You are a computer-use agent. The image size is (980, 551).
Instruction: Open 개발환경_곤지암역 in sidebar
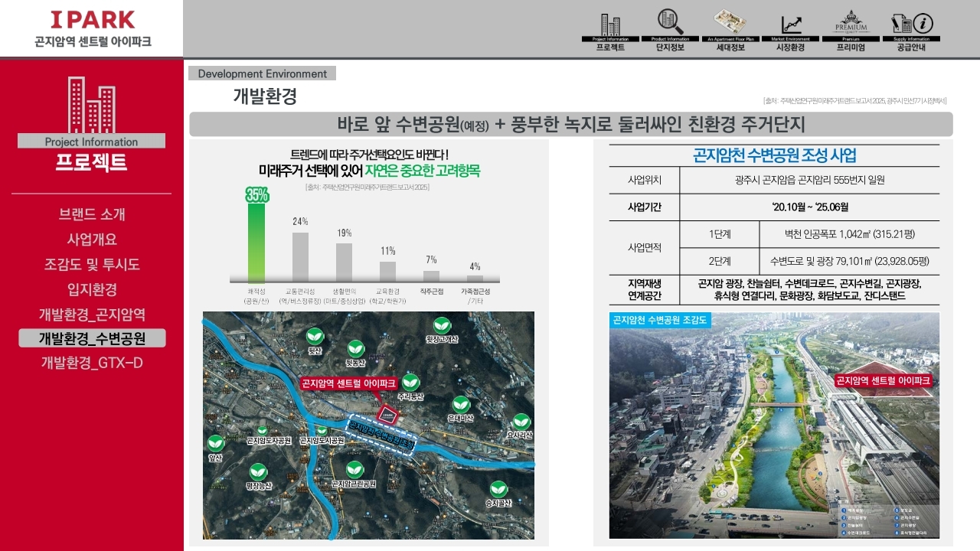pyautogui.click(x=92, y=315)
